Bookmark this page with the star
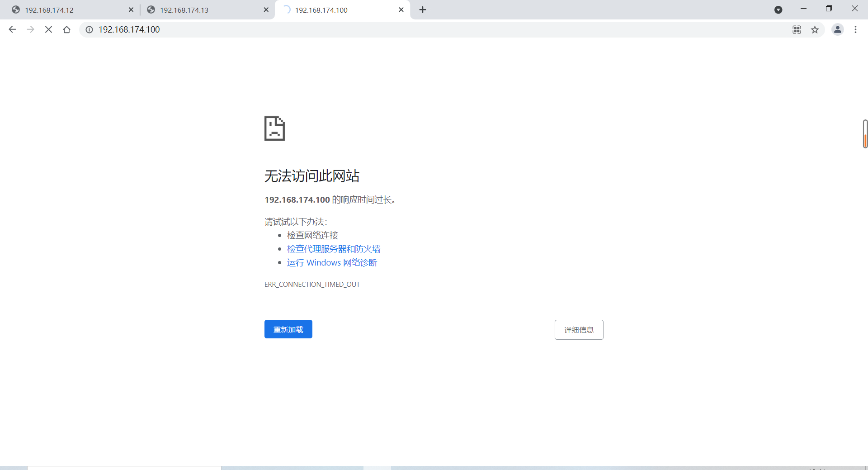The width and height of the screenshot is (868, 470). pyautogui.click(x=815, y=29)
